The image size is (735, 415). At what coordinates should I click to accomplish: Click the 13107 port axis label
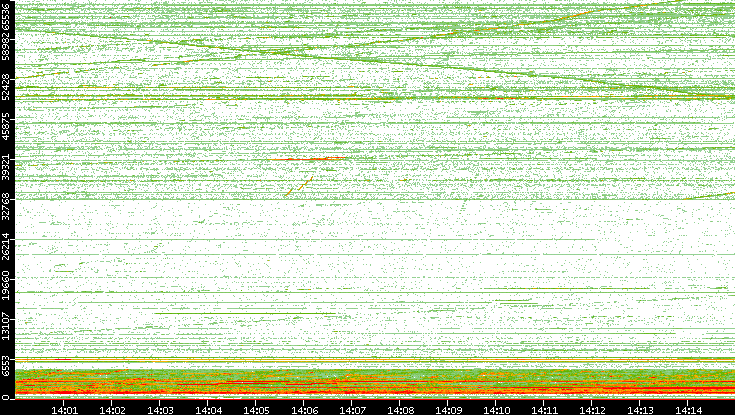6,326
